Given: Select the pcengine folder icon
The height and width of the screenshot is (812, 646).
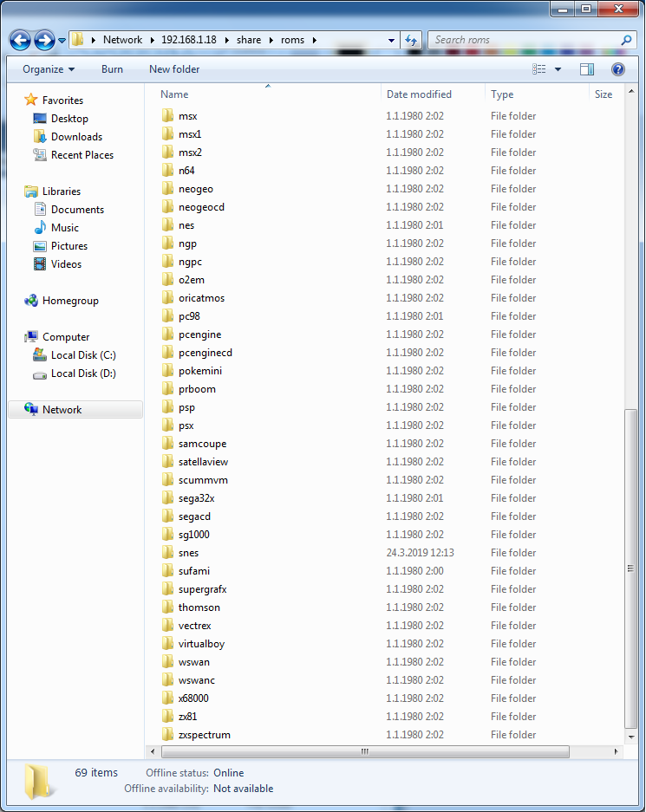Looking at the screenshot, I should [x=167, y=334].
